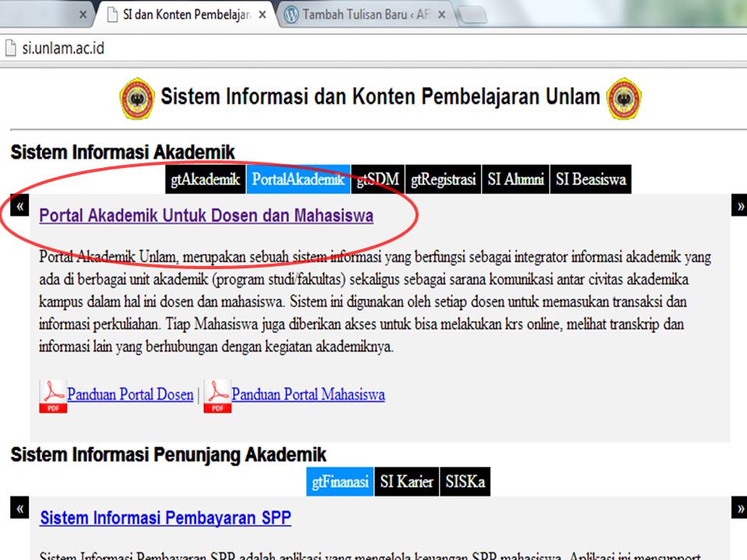The height and width of the screenshot is (560, 747).
Task: Close the SI dan Konten Pembelajaran tab
Action: click(262, 15)
